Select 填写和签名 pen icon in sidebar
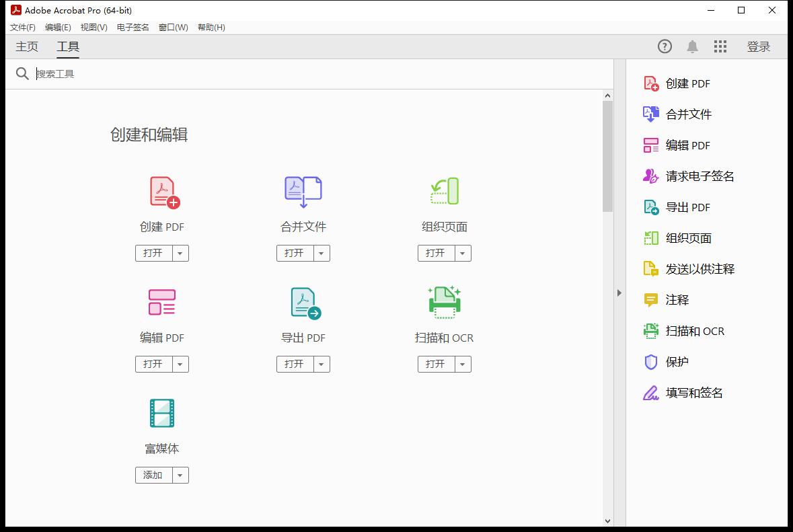The height and width of the screenshot is (532, 793). coord(651,393)
